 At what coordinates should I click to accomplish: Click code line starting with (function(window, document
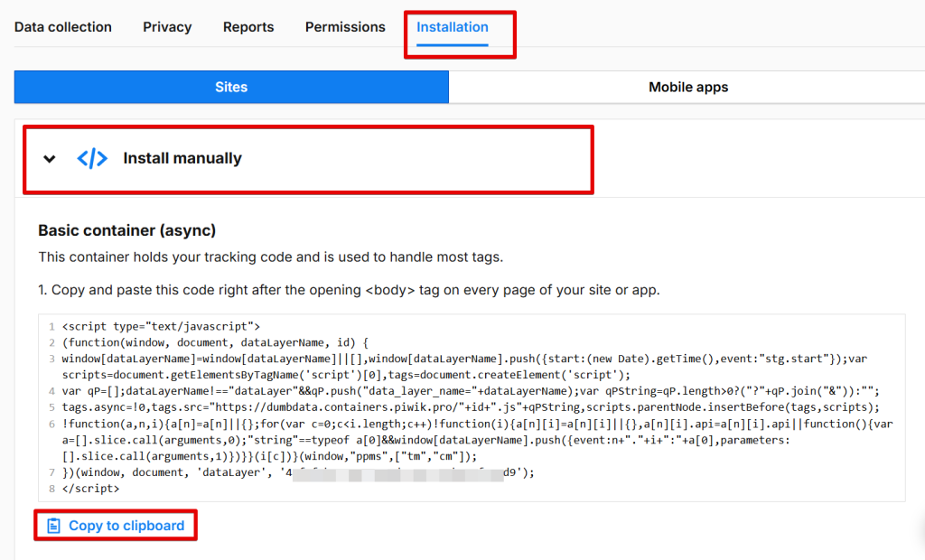pyautogui.click(x=215, y=342)
